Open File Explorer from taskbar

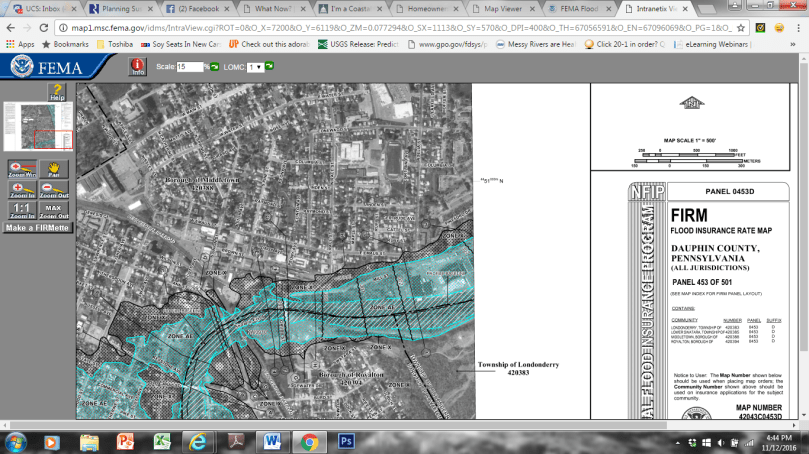coord(89,442)
